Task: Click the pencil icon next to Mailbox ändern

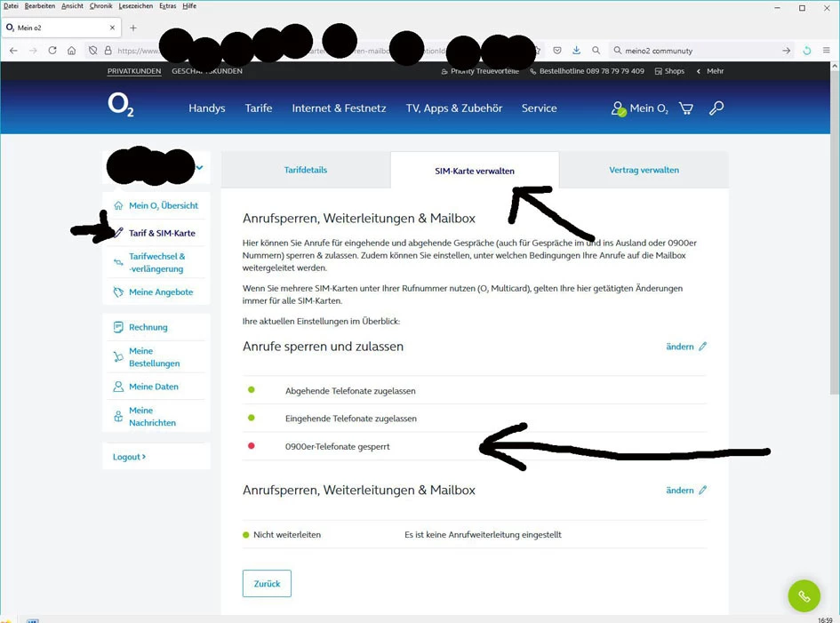Action: point(703,491)
